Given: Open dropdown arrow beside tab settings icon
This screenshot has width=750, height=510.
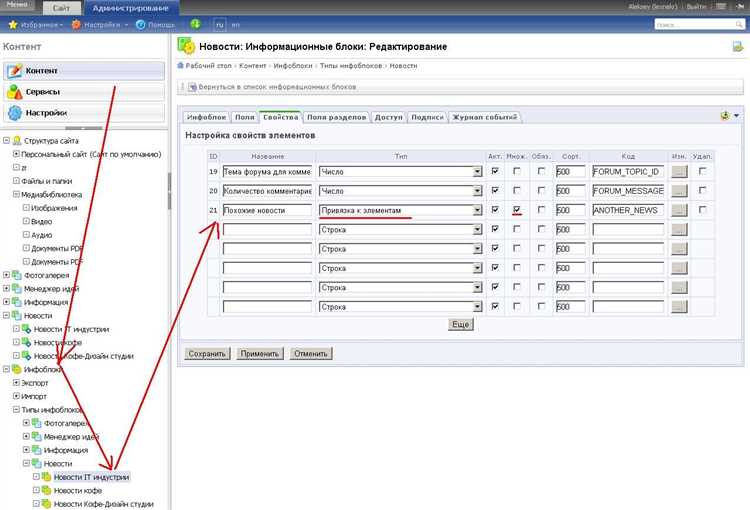Looking at the screenshot, I should click(737, 116).
